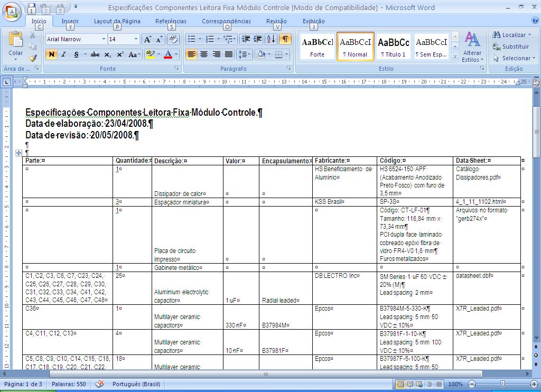This screenshot has width=541, height=392.
Task: Click the Grow Font icon
Action: pos(147,39)
